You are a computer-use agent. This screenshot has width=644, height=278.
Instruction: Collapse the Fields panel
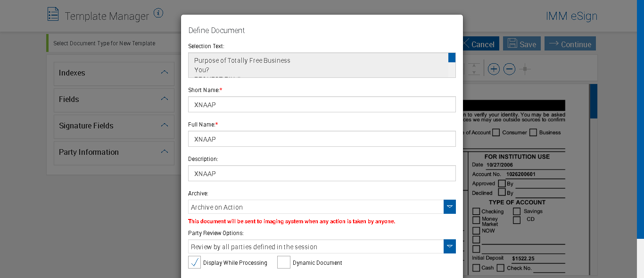pos(165,99)
